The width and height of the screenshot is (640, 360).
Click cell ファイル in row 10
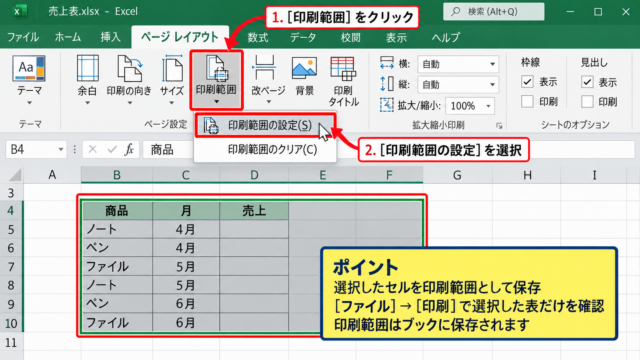tap(117, 323)
